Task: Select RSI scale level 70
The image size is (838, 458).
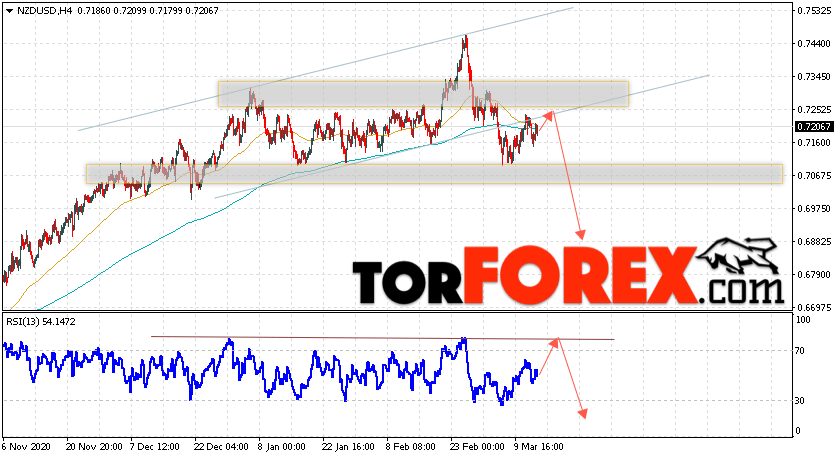Action: tap(800, 351)
